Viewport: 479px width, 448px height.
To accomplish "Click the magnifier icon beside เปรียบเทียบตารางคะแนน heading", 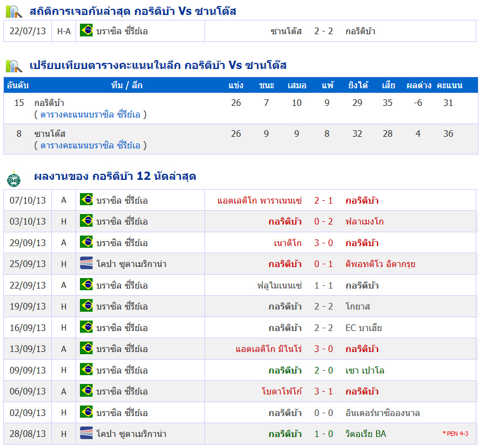I will click(14, 66).
